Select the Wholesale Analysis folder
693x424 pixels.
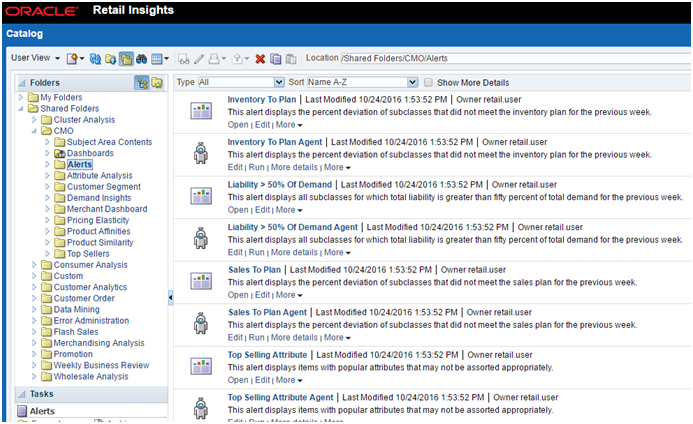click(x=91, y=377)
